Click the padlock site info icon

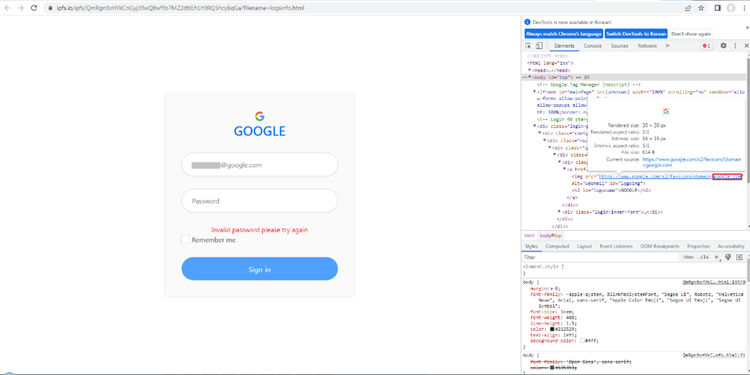coord(51,8)
